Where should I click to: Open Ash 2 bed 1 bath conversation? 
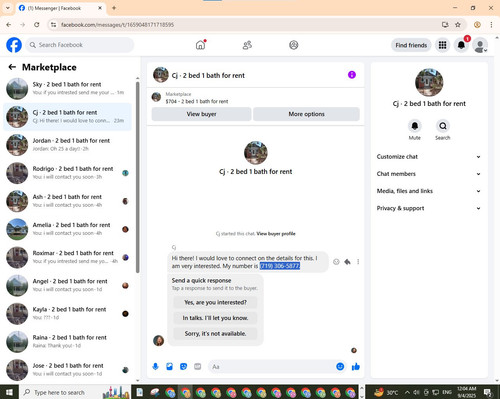click(x=67, y=201)
